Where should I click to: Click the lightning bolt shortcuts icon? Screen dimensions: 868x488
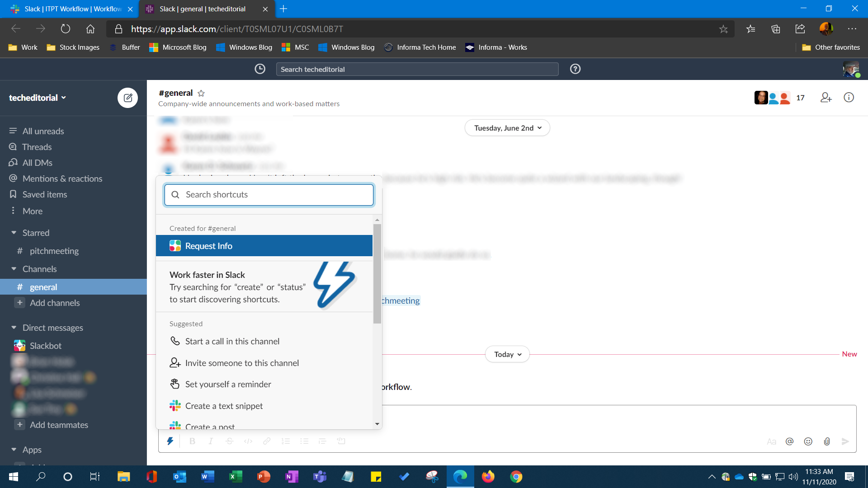(x=170, y=441)
